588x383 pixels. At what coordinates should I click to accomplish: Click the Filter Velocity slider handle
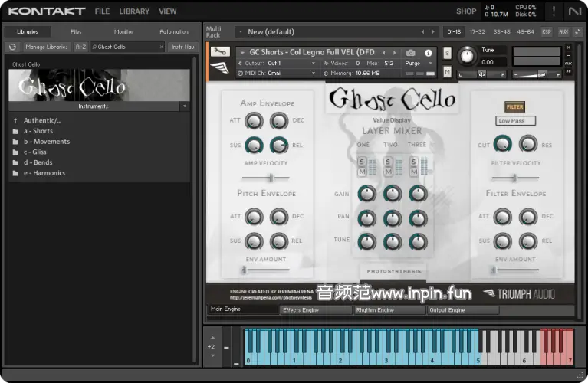click(x=515, y=177)
